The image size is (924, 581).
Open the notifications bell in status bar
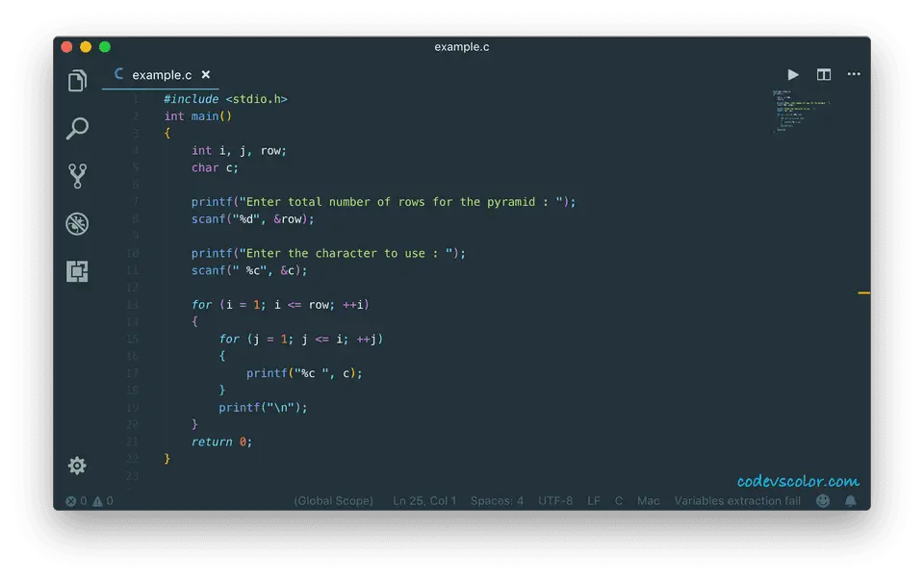coord(851,501)
